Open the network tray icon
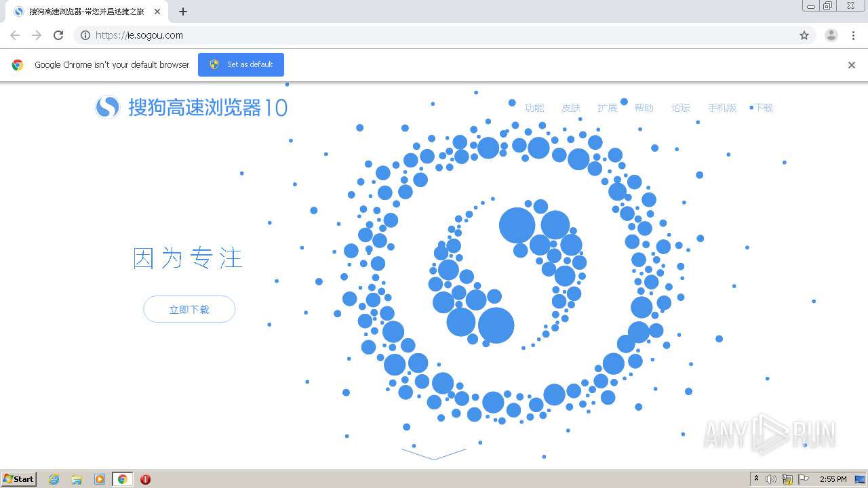 coord(787,479)
